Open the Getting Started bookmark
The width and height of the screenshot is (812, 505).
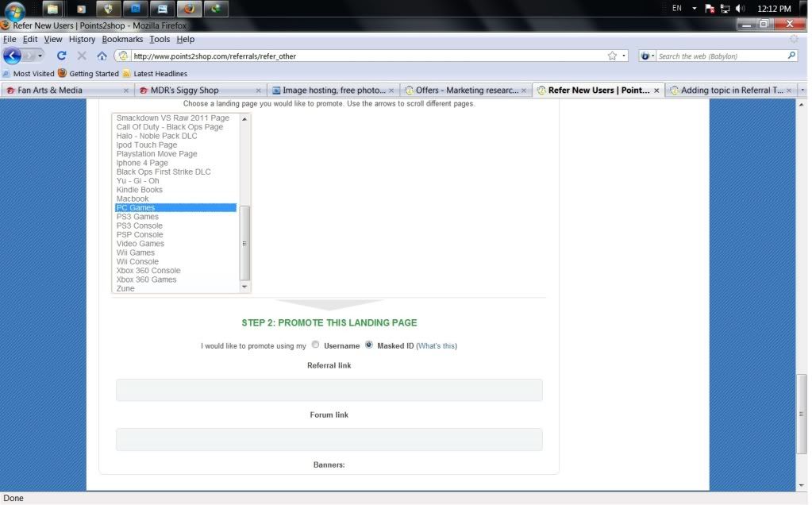pos(89,74)
